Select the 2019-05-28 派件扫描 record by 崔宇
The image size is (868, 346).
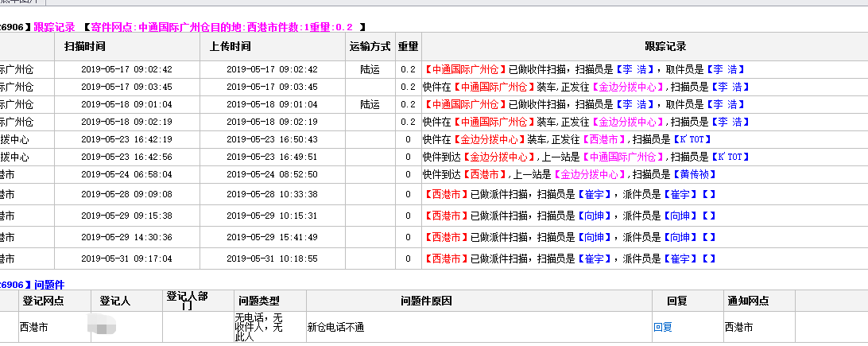pyautogui.click(x=570, y=194)
